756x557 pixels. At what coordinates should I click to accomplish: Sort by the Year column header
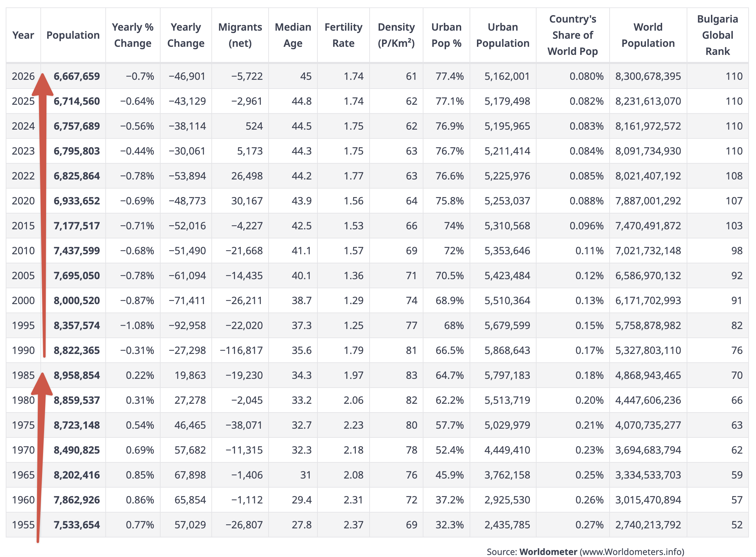point(23,35)
